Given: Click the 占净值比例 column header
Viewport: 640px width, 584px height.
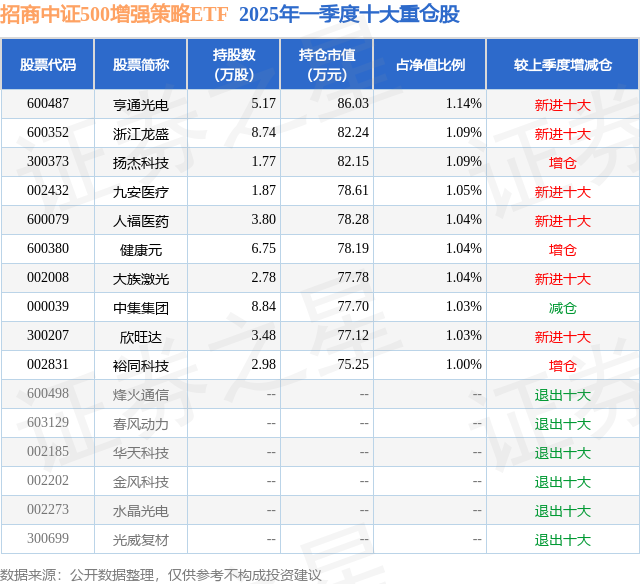Looking at the screenshot, I should [430, 64].
